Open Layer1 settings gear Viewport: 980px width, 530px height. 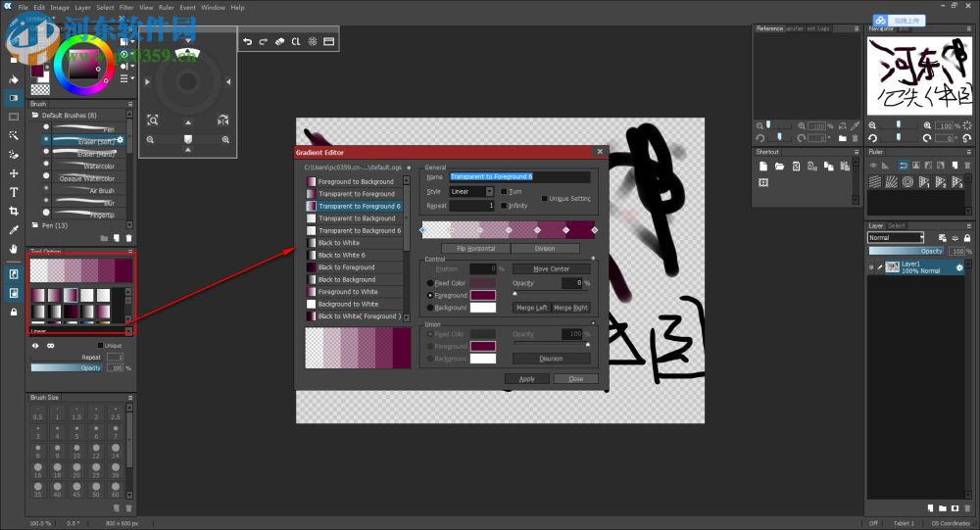coord(959,267)
